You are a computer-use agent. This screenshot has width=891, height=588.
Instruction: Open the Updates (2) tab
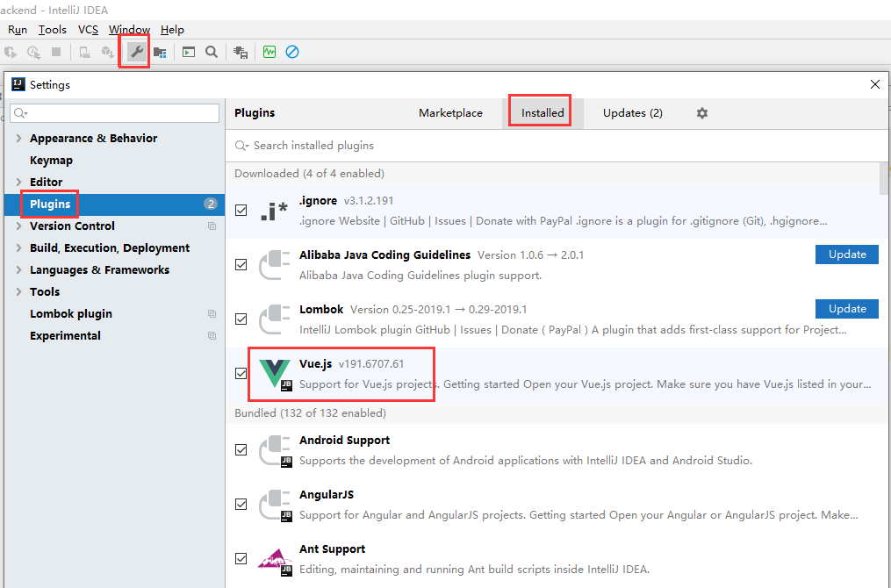coord(632,113)
